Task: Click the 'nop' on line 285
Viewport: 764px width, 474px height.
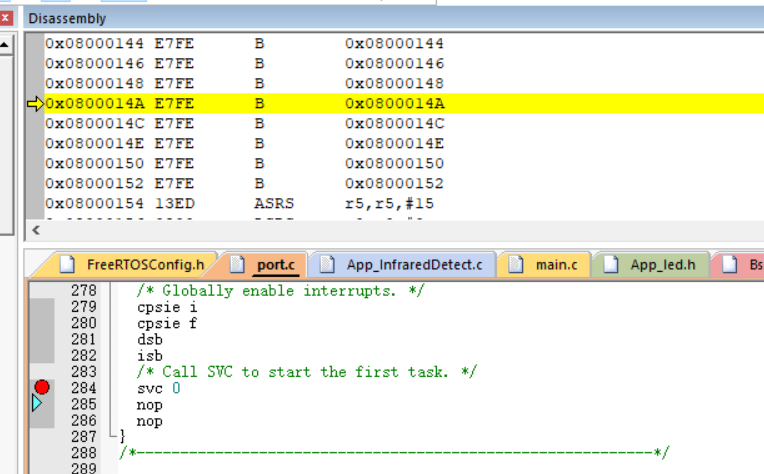Action: [x=150, y=405]
